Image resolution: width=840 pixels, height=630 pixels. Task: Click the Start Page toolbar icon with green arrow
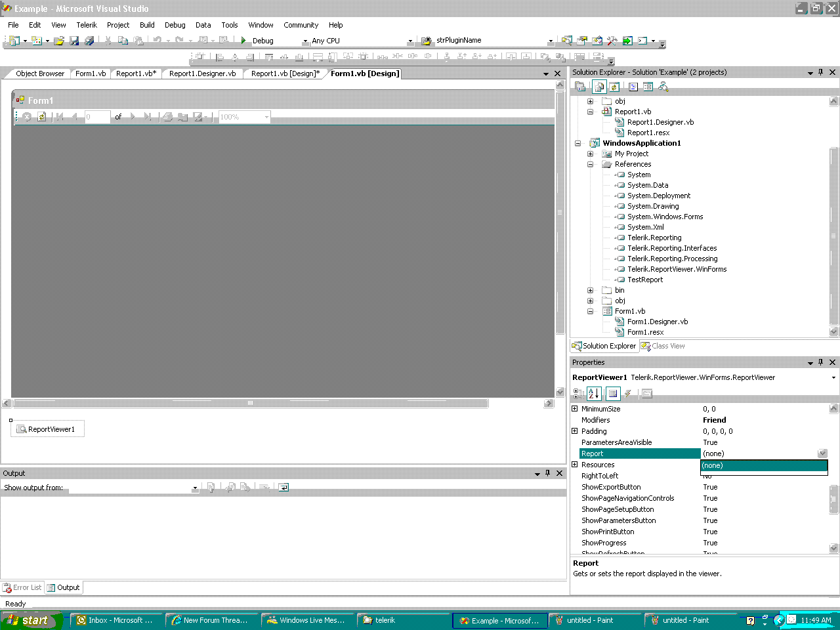tap(627, 41)
